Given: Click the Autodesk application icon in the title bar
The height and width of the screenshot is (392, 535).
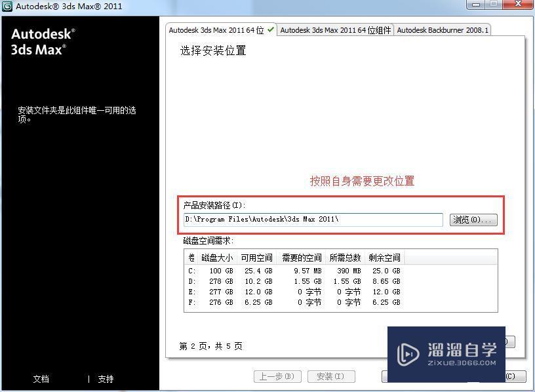Looking at the screenshot, I should pyautogui.click(x=7, y=7).
